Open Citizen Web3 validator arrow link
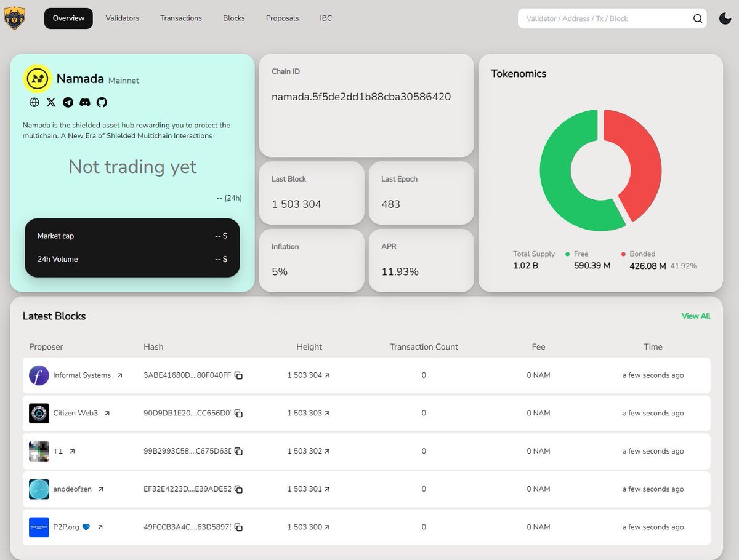This screenshot has height=560, width=739. coord(107,414)
